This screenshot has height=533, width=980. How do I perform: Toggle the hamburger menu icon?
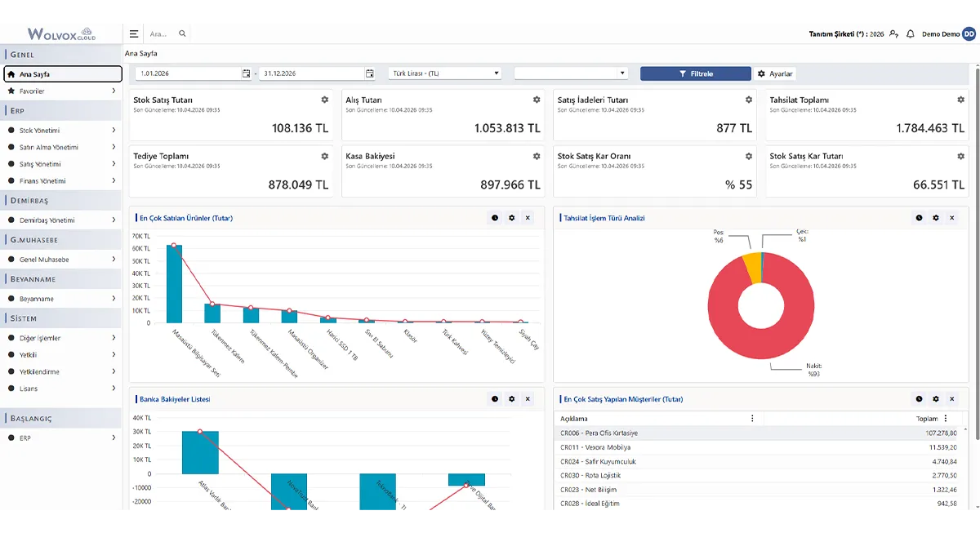[x=134, y=34]
